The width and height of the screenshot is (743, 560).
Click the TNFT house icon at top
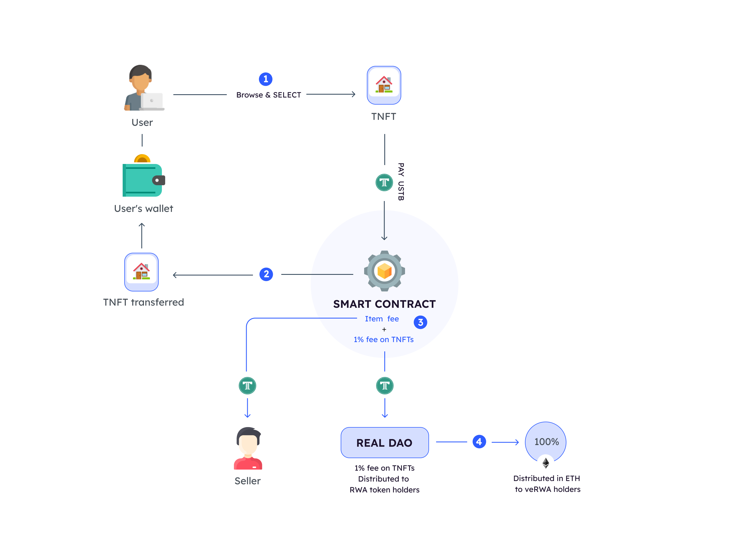pyautogui.click(x=384, y=85)
